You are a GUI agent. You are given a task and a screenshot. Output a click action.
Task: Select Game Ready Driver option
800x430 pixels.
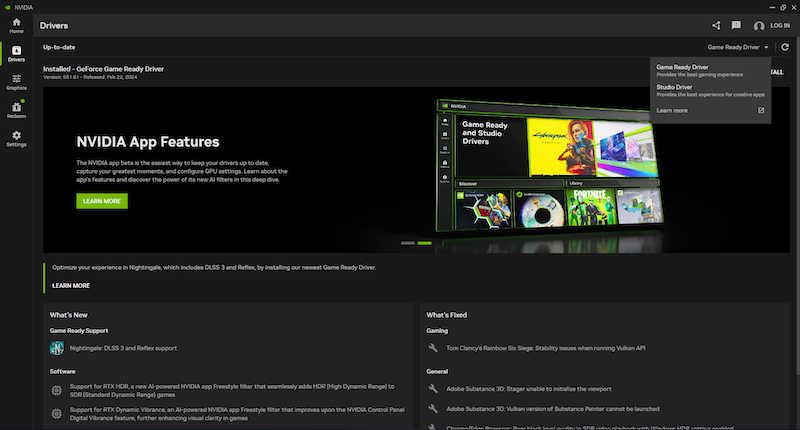(710, 70)
